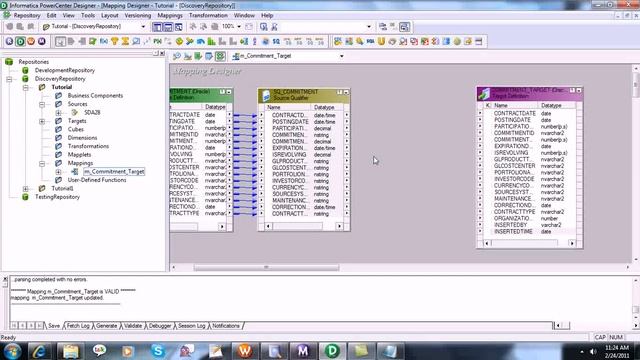Open the 100% zoom dropdown
Image resolution: width=640 pixels, height=360 pixels.
239,27
